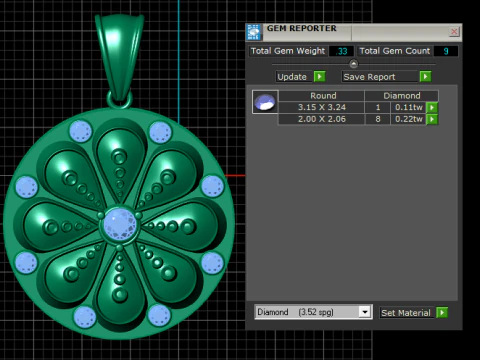Click the Total Gem Weight label
This screenshot has width=480, height=360.
tap(288, 51)
